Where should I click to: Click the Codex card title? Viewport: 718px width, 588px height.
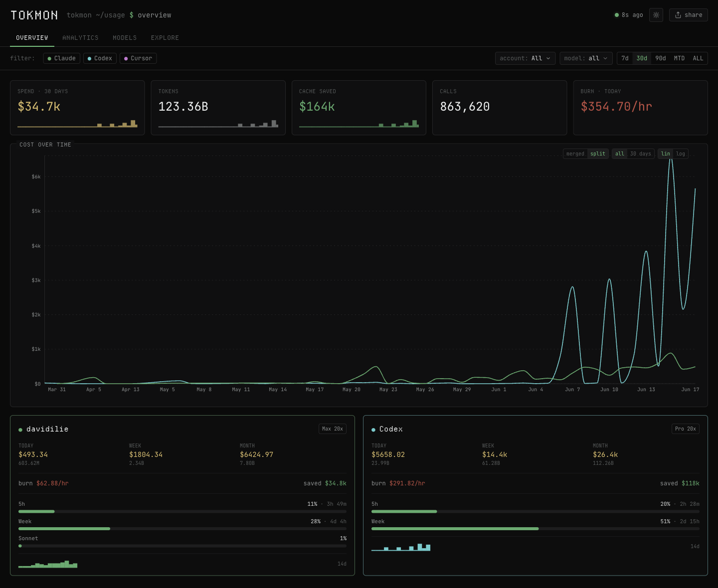coord(391,429)
